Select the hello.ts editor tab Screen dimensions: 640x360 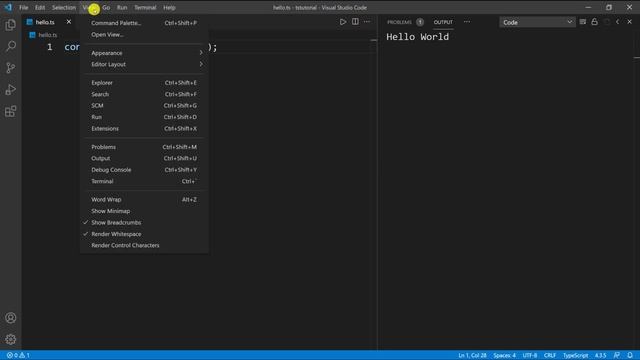(45, 22)
